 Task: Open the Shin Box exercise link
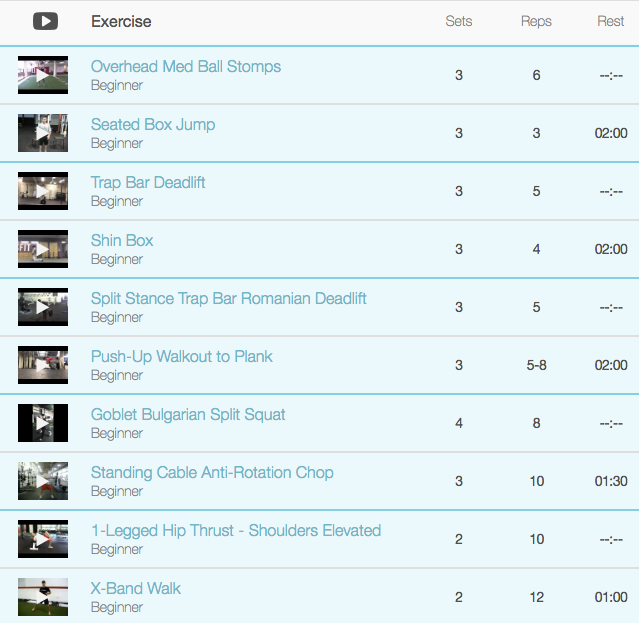click(122, 240)
